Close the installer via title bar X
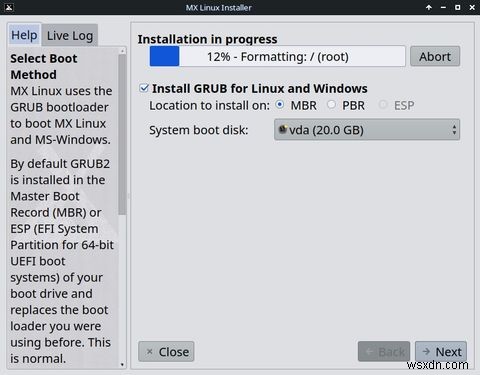480x375 pixels. [472, 7]
